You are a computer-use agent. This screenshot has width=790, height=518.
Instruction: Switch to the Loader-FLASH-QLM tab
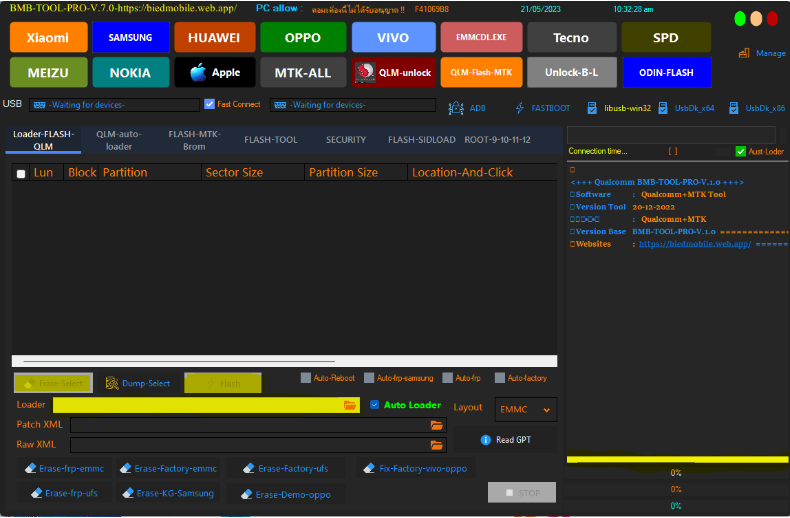[43, 140]
